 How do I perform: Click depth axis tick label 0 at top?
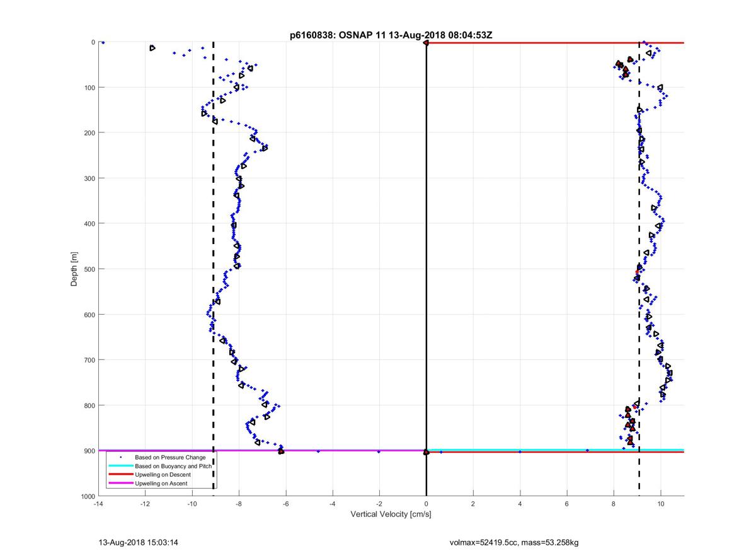tap(93, 42)
